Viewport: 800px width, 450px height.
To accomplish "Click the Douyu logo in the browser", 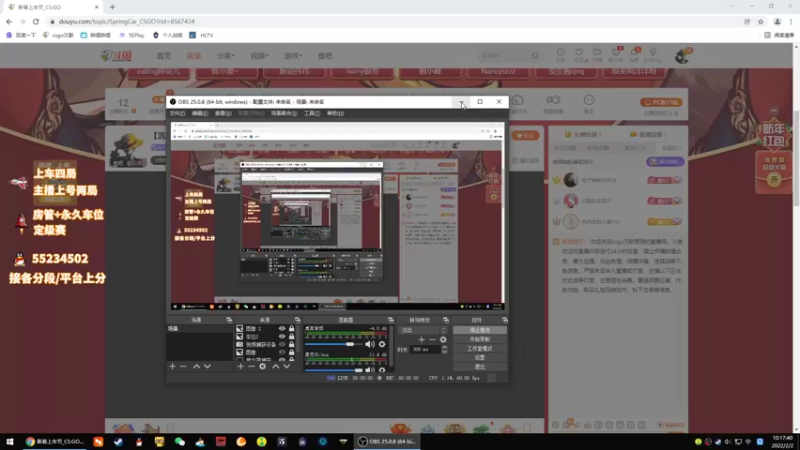I will point(117,56).
